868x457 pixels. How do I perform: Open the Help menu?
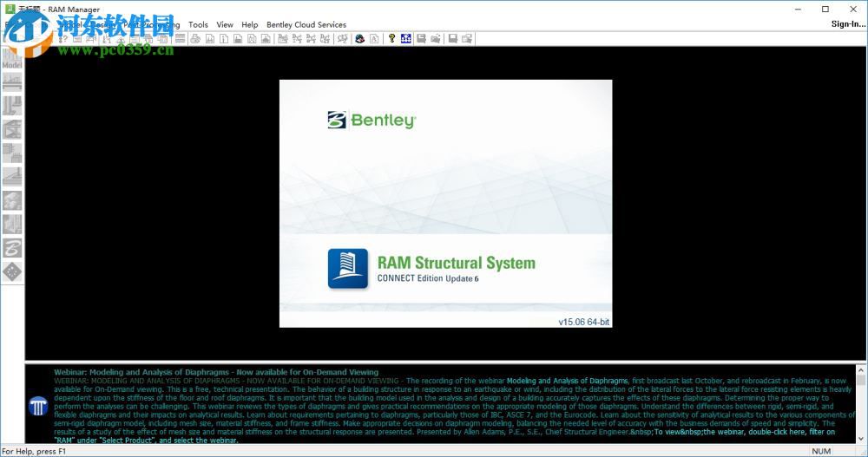(250, 24)
